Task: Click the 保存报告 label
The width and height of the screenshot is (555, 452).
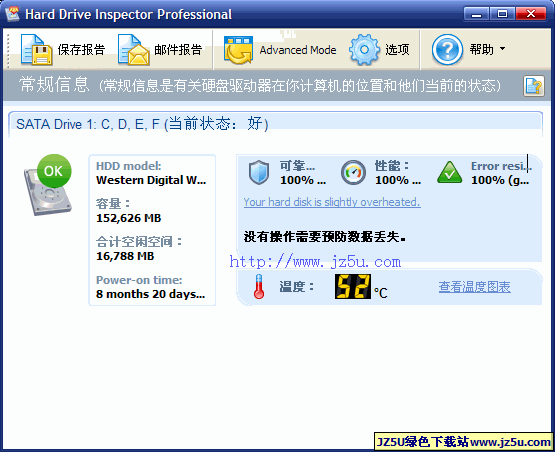Action: [81, 50]
